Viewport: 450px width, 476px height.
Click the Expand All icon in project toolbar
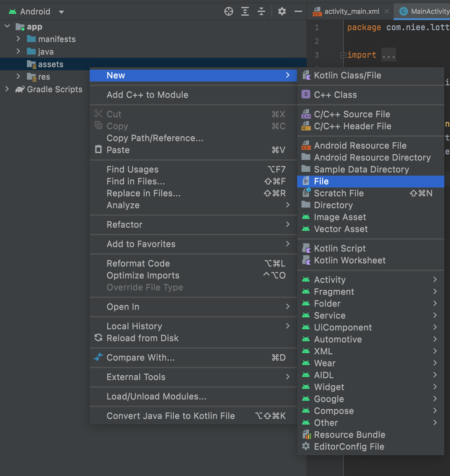tap(245, 12)
